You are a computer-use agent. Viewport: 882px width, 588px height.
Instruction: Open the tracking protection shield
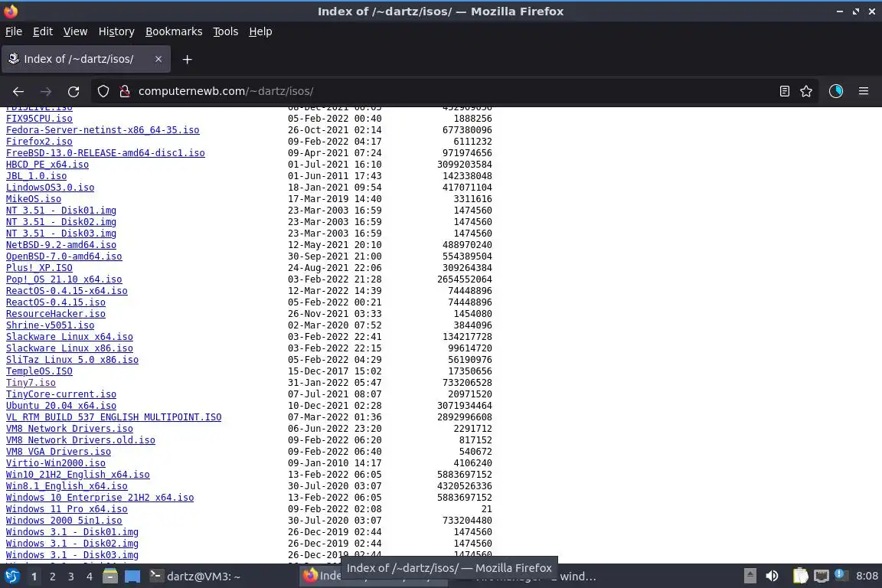click(x=103, y=91)
